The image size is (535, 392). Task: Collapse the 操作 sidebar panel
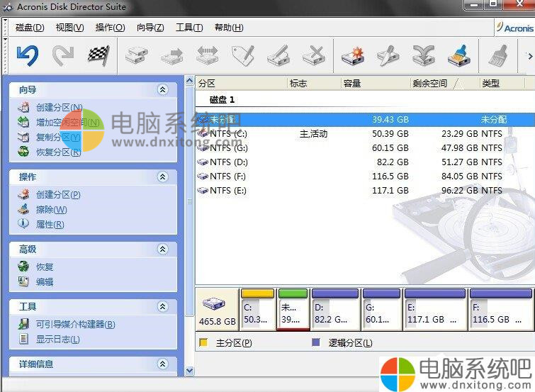(x=163, y=177)
